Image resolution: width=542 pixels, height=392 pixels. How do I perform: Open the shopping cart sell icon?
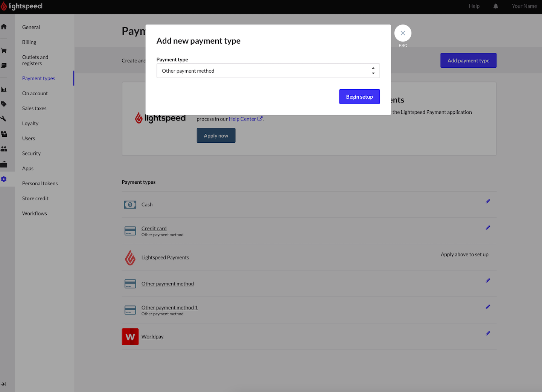pyautogui.click(x=4, y=50)
